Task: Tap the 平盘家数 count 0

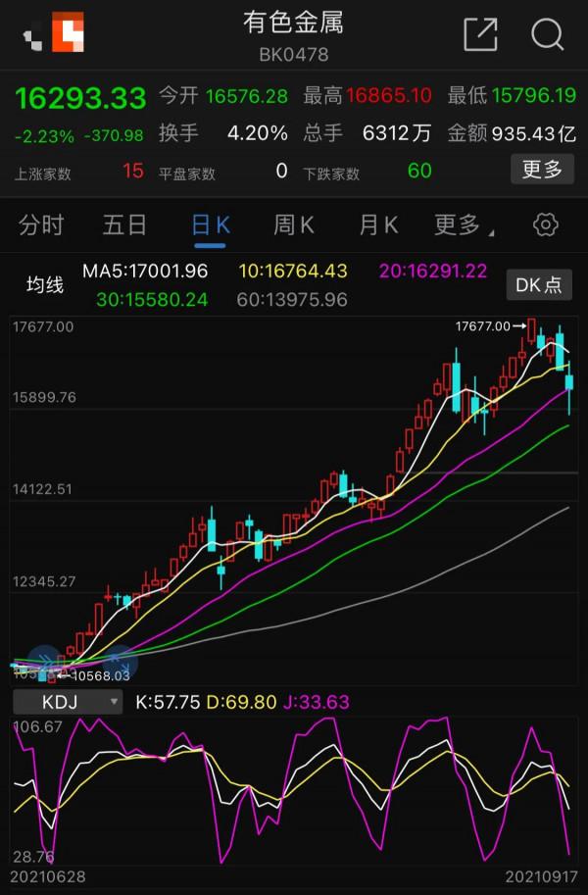Action: tap(281, 171)
